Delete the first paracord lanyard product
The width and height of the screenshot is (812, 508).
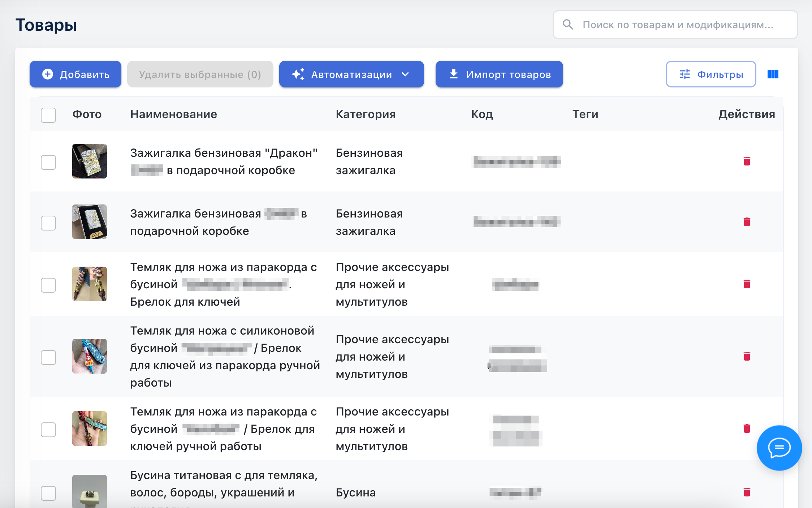click(747, 284)
